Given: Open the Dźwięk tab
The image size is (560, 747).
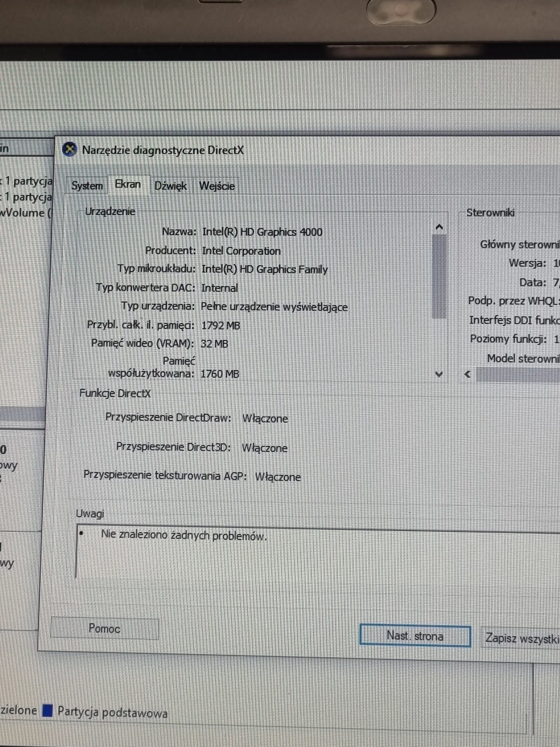Looking at the screenshot, I should click(171, 186).
